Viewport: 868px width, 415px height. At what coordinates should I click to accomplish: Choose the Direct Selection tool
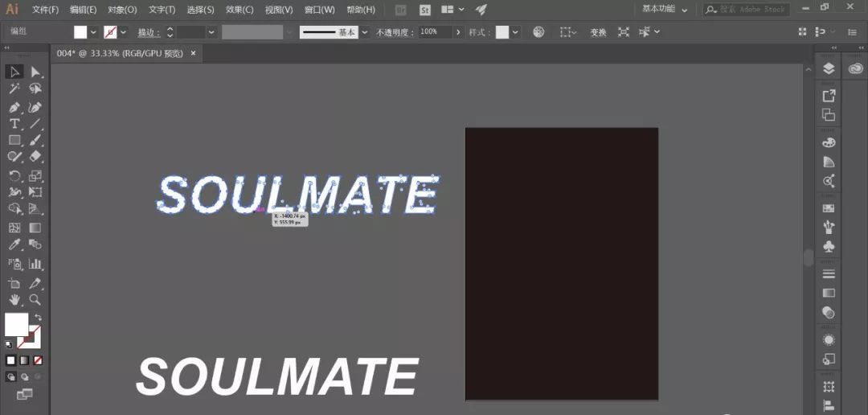click(35, 72)
